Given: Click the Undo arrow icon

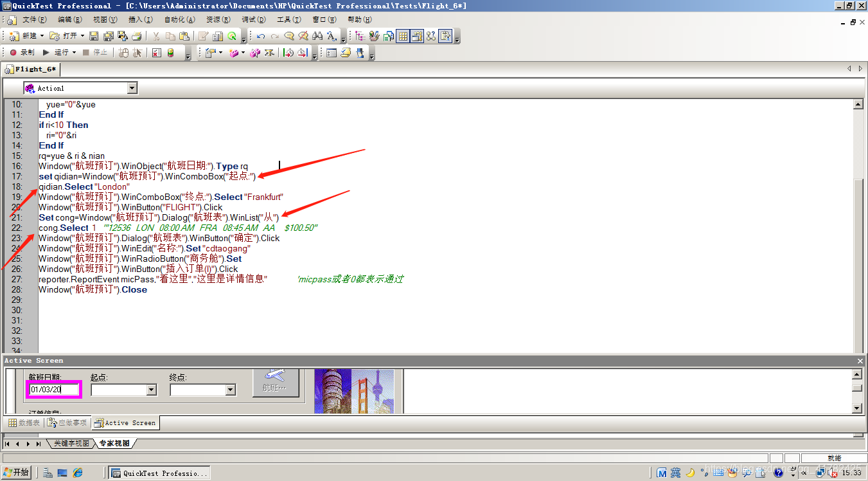Looking at the screenshot, I should [x=260, y=36].
